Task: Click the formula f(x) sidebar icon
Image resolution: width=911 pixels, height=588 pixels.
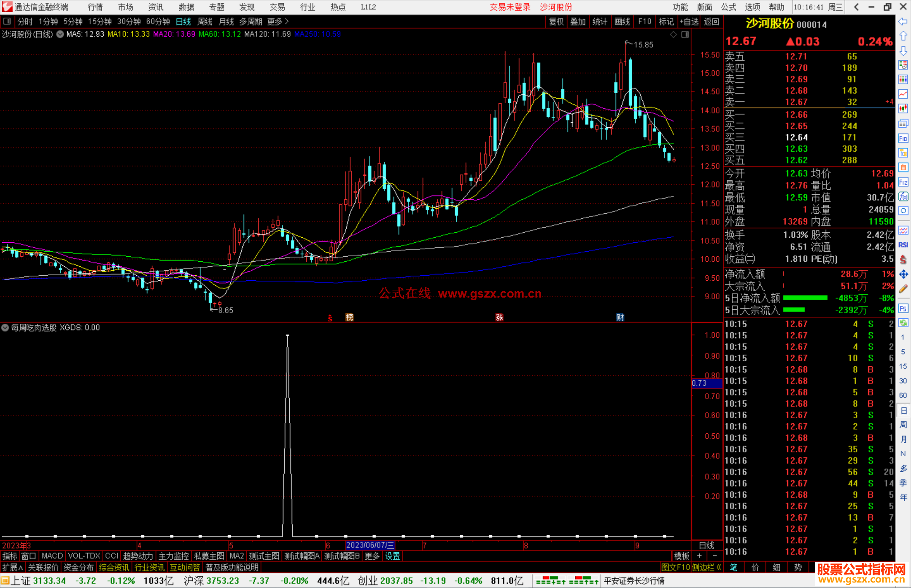Action: 903,197
